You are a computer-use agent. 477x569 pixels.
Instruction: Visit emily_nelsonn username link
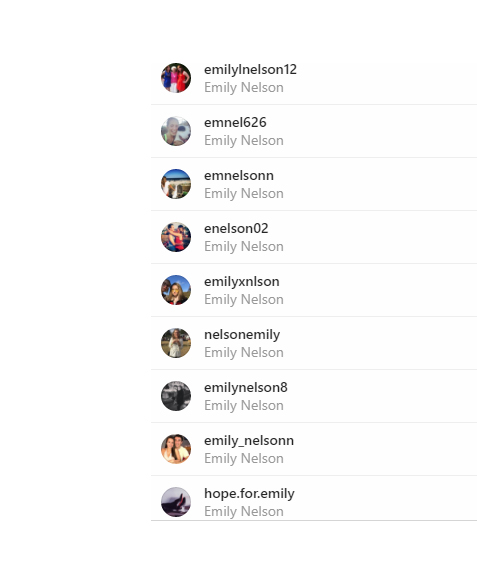(249, 441)
